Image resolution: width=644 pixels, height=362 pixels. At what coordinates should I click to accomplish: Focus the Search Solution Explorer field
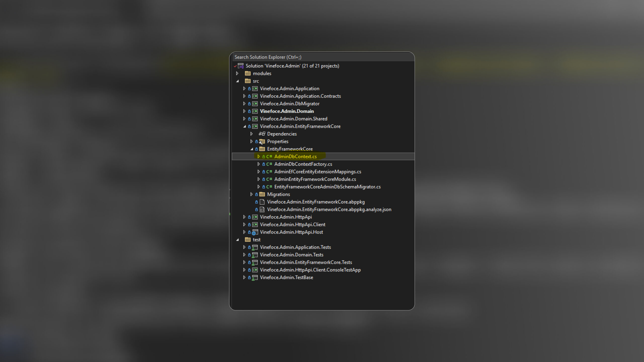(323, 57)
